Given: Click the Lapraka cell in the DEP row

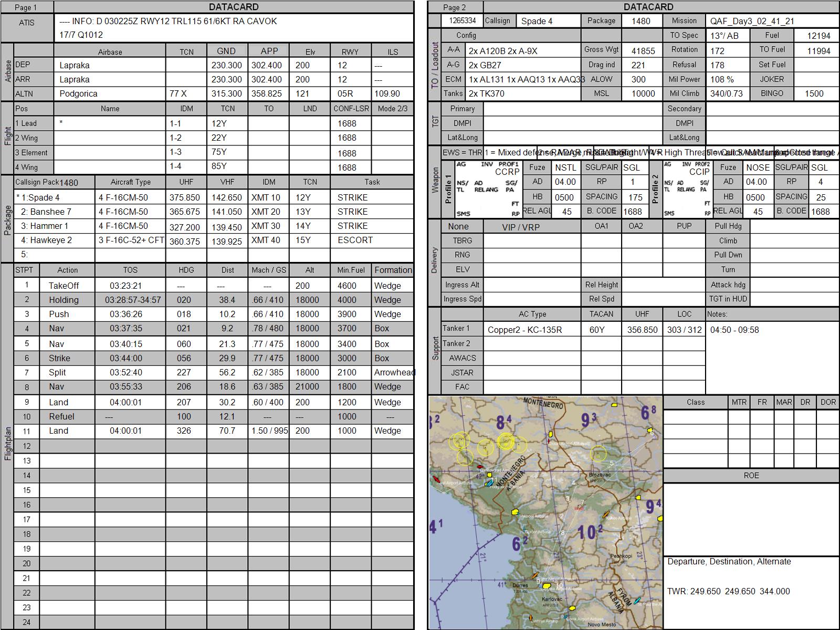Looking at the screenshot, I should (x=110, y=65).
